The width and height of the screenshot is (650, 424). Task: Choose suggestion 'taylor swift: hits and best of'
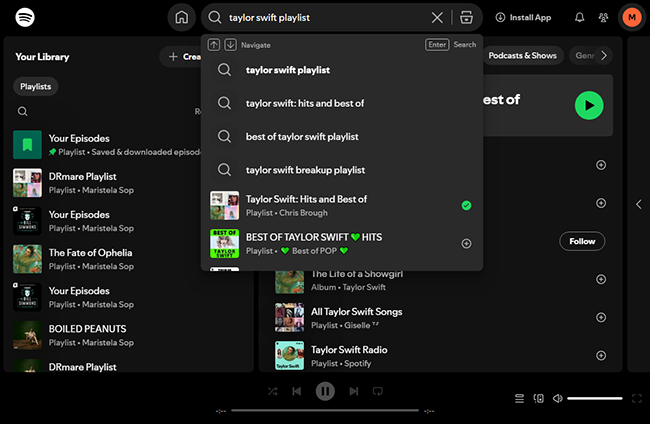click(x=342, y=103)
